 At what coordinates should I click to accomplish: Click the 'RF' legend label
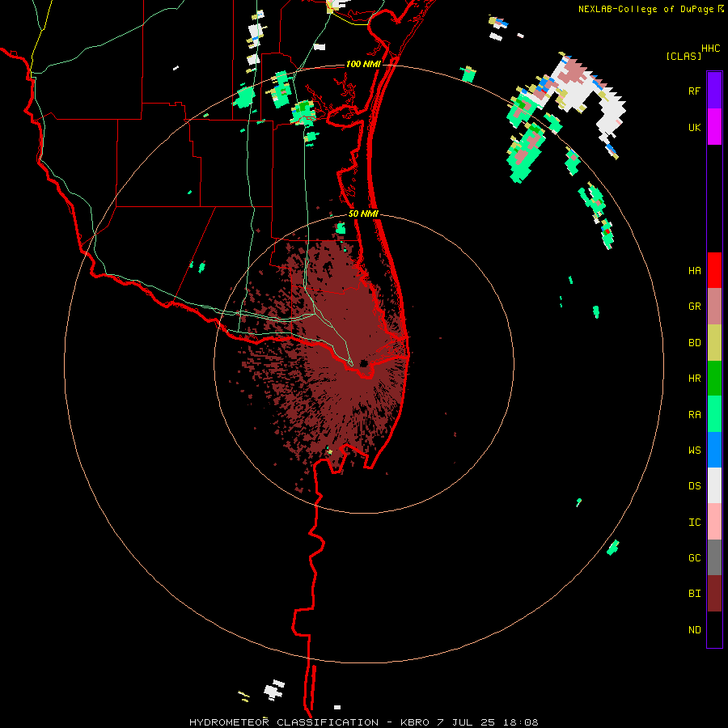coord(694,91)
